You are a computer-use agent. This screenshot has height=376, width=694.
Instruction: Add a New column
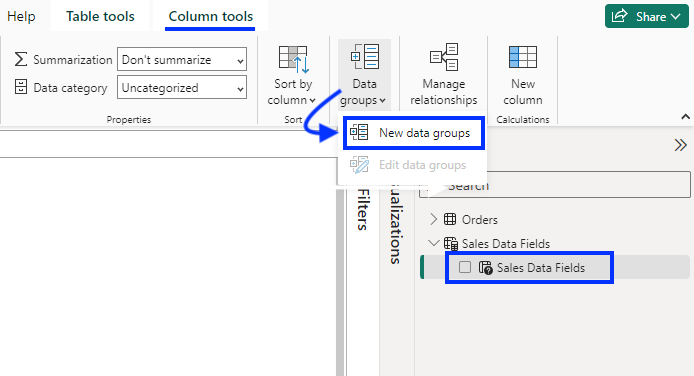tap(523, 75)
